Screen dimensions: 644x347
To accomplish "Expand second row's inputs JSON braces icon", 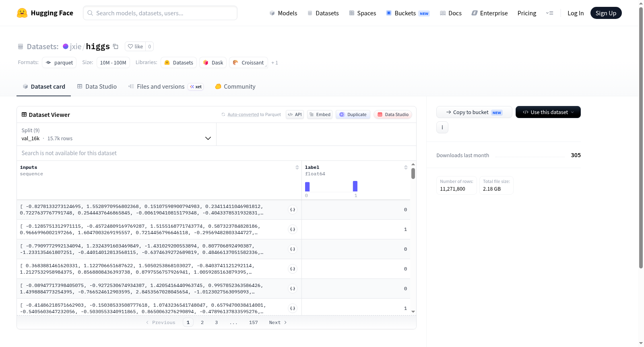I will (293, 229).
